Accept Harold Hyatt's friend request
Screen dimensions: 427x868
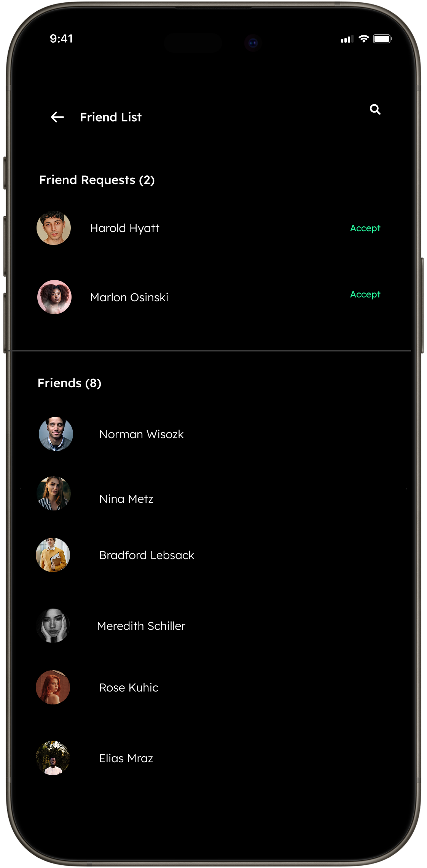[365, 228]
